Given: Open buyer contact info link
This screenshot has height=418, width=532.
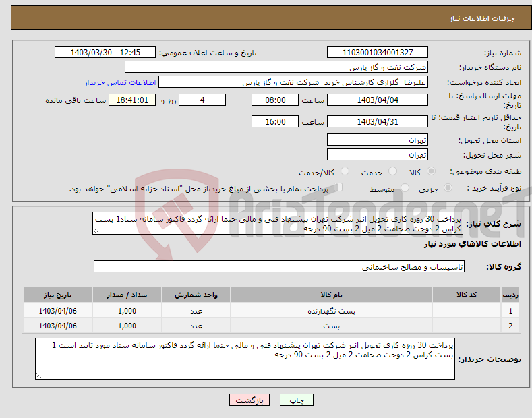Looking at the screenshot, I should click(120, 82).
